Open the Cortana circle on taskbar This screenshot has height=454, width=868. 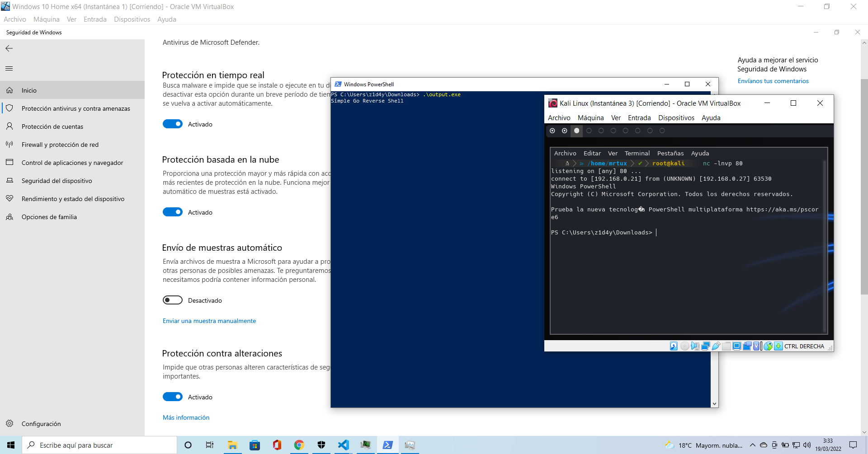click(x=188, y=445)
